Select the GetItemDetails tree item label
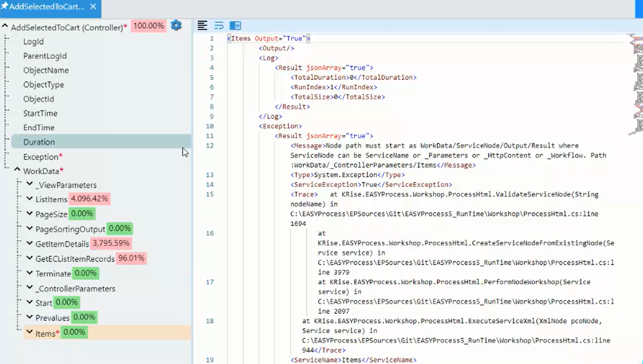The width and height of the screenshot is (643, 364). pyautogui.click(x=63, y=244)
